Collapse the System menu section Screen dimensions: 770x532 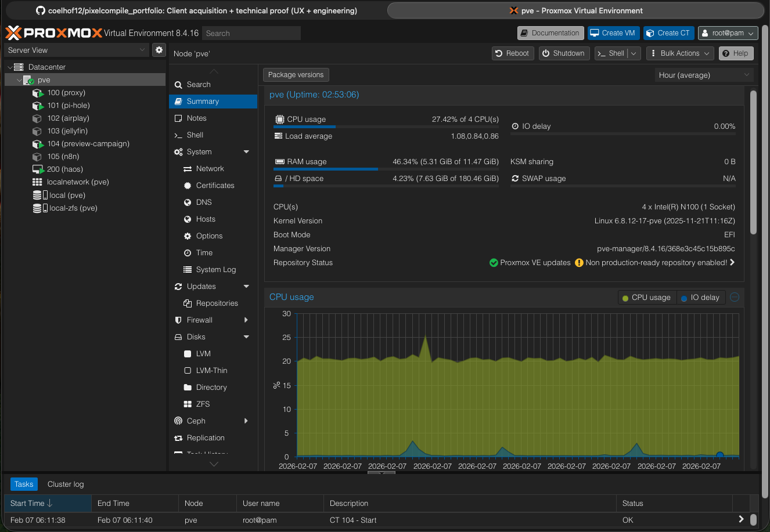[x=246, y=152]
